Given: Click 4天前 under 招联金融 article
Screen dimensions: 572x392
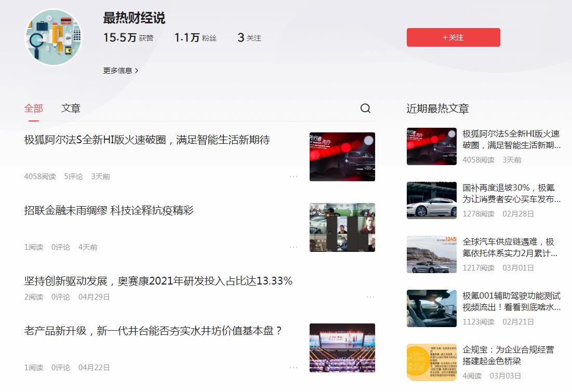Looking at the screenshot, I should (x=88, y=247).
